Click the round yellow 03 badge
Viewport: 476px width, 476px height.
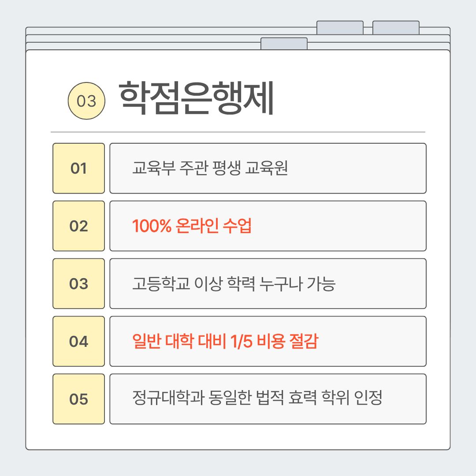(x=86, y=101)
